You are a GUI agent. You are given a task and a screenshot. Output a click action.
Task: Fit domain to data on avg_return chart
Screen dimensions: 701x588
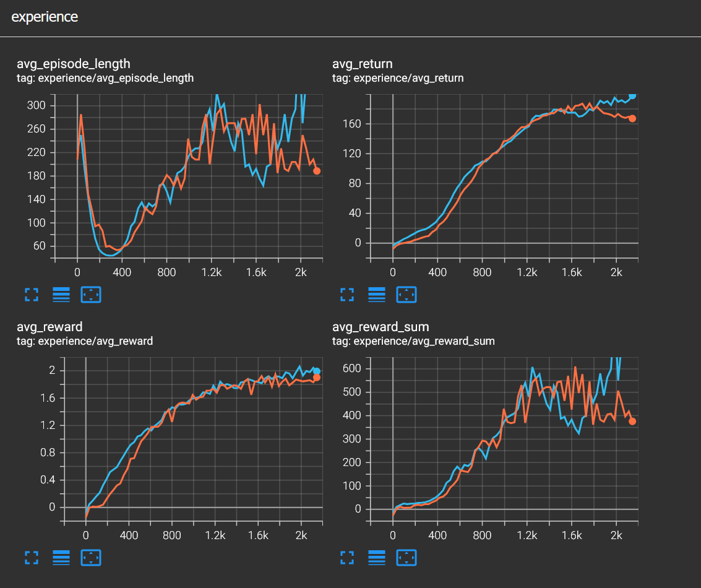pyautogui.click(x=406, y=295)
